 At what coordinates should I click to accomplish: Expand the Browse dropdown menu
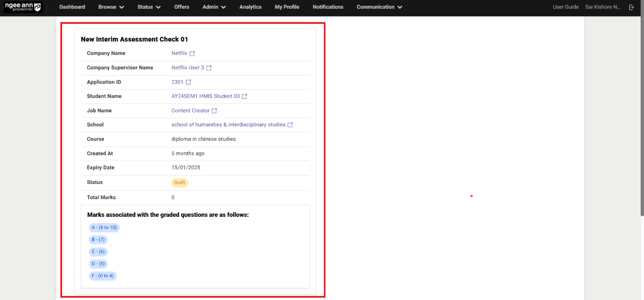click(x=111, y=7)
